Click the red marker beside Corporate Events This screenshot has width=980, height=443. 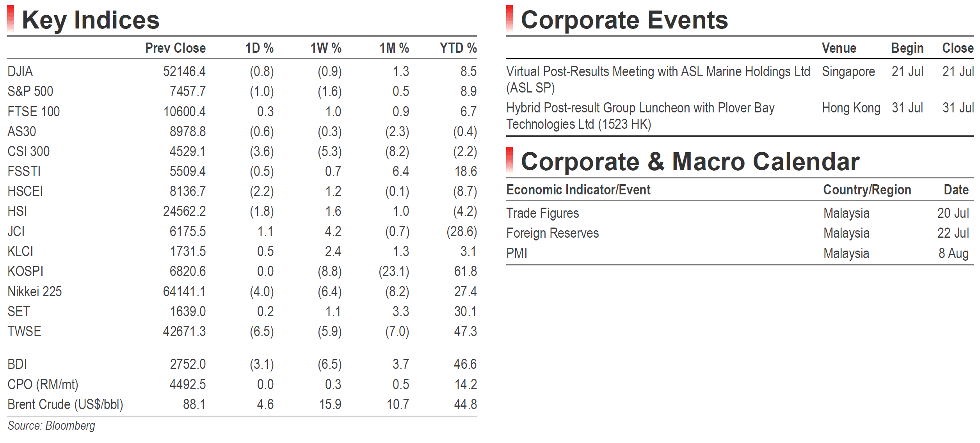pos(509,19)
